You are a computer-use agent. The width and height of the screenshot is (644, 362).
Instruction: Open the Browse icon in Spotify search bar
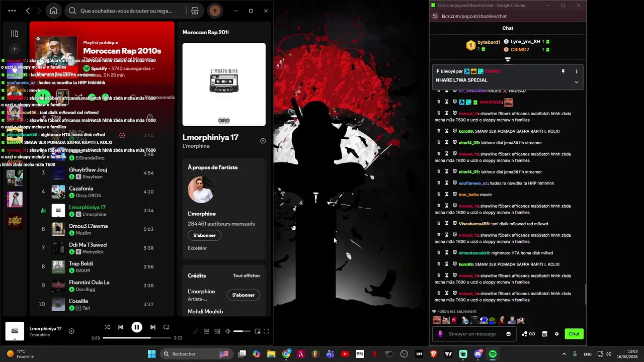[x=195, y=11]
